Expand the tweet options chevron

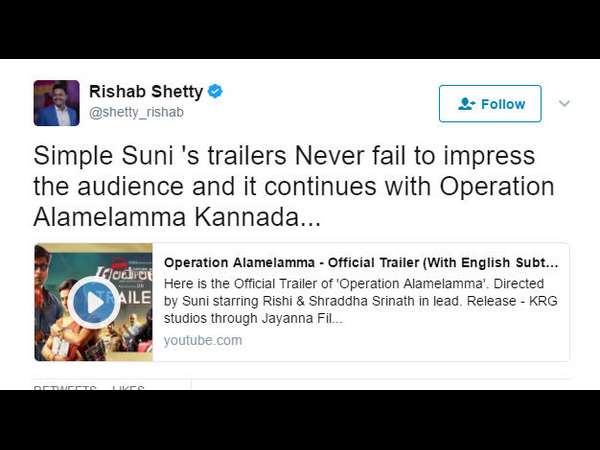564,103
